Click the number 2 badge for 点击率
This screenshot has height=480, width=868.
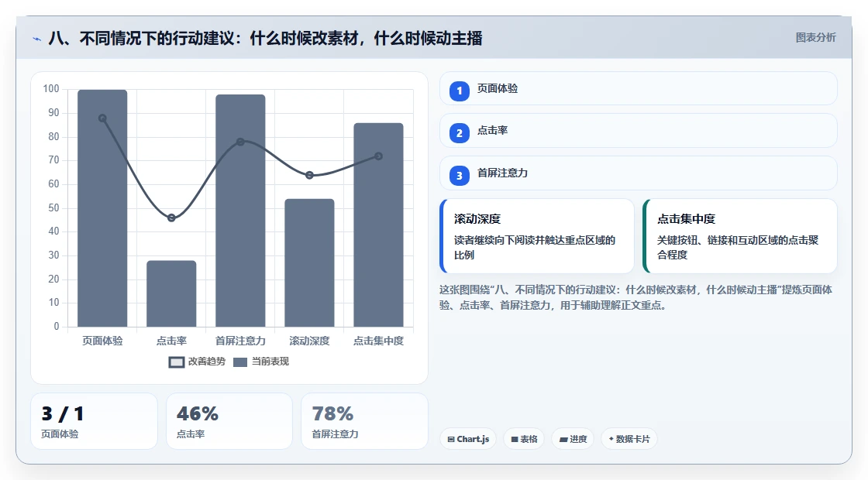pyautogui.click(x=459, y=132)
